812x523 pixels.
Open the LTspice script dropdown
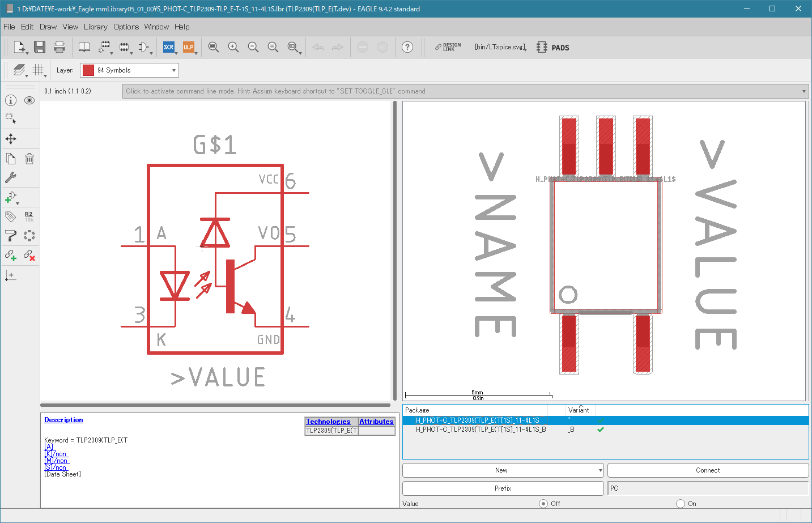click(x=501, y=47)
